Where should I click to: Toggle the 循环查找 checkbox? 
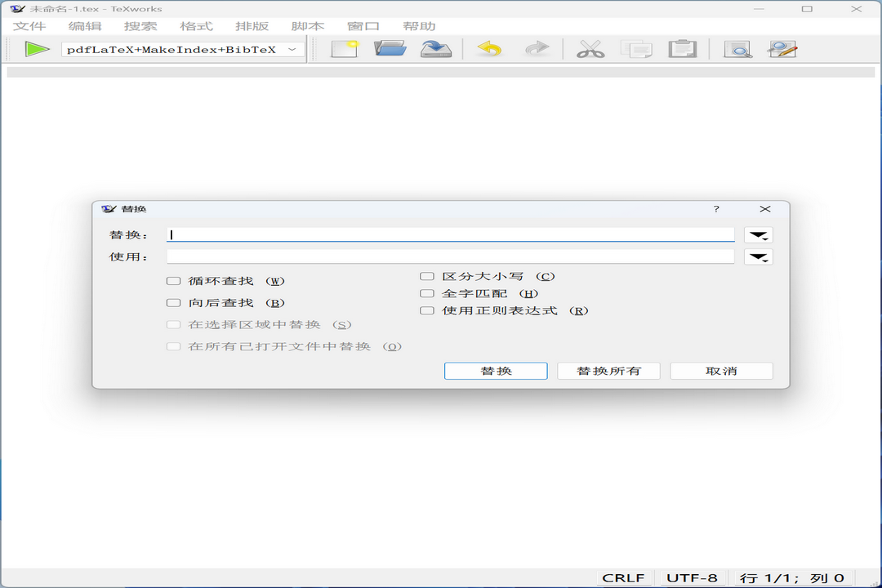[x=173, y=280]
